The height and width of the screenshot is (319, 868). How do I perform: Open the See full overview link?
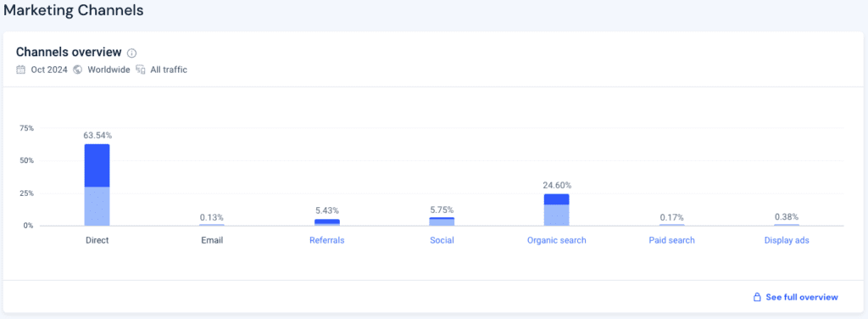coord(802,298)
